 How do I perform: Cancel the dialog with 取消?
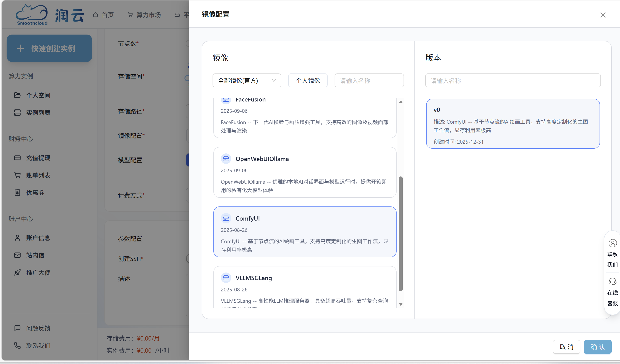(x=566, y=347)
